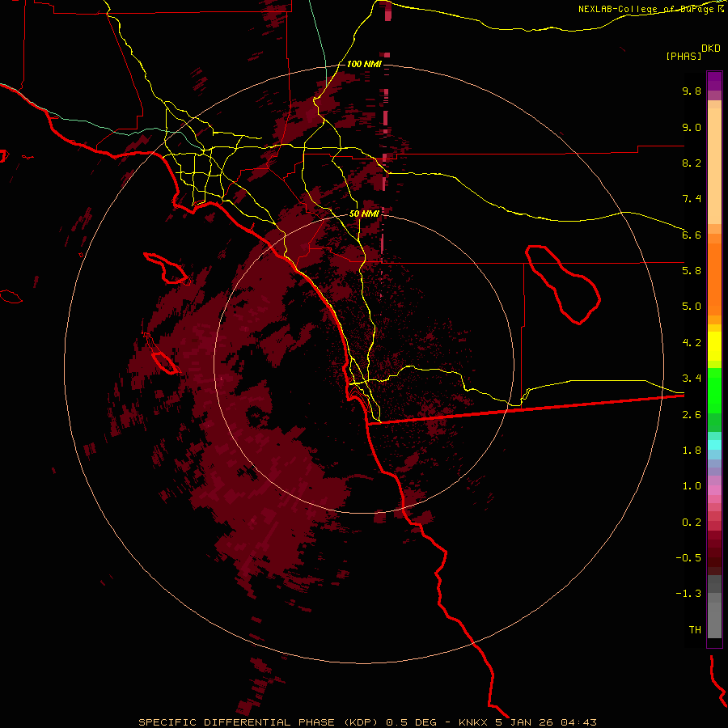Click the 2.6 legend value
728x728 pixels.
pyautogui.click(x=692, y=415)
